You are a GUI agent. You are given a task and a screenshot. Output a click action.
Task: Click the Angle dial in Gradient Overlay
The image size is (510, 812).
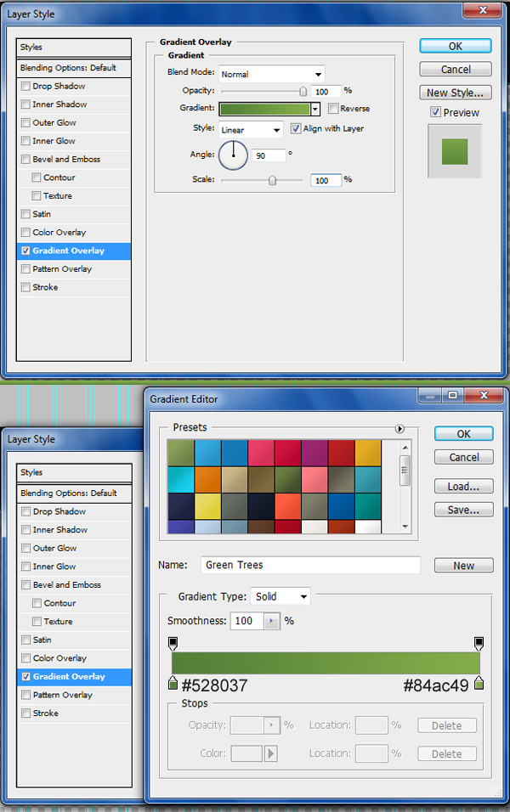(233, 155)
